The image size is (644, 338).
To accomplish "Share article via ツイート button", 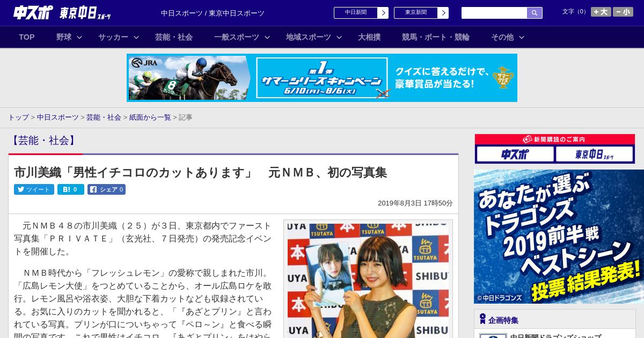I will [34, 189].
